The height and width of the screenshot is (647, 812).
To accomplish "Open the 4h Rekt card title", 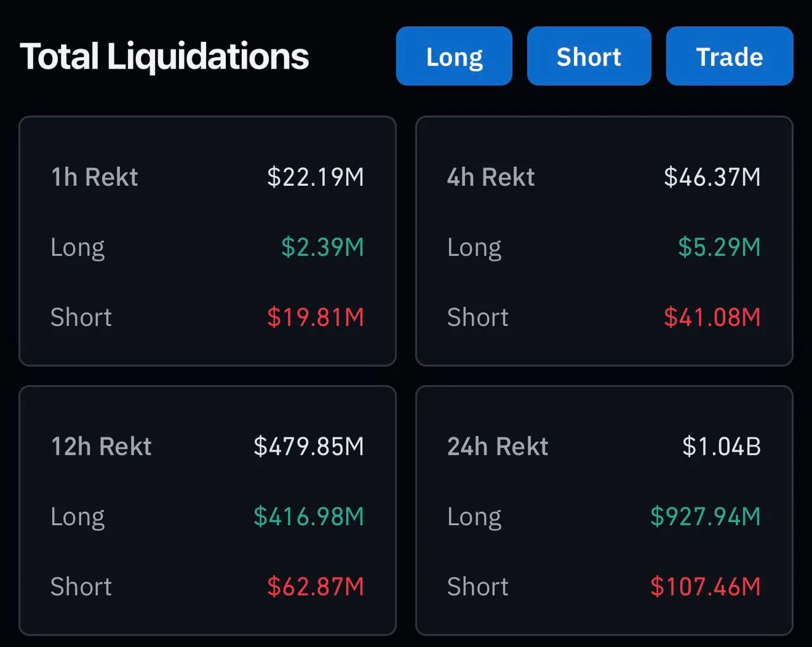I will pos(491,177).
